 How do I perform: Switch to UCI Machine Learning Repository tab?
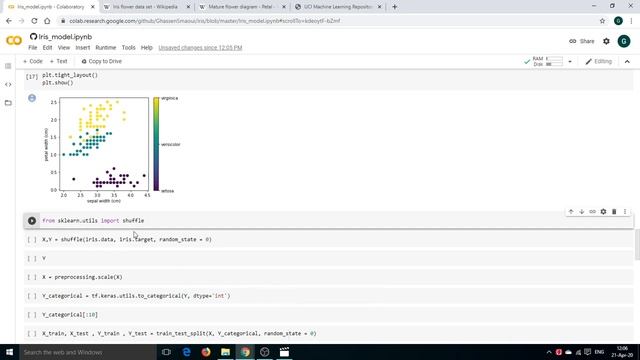coord(338,7)
